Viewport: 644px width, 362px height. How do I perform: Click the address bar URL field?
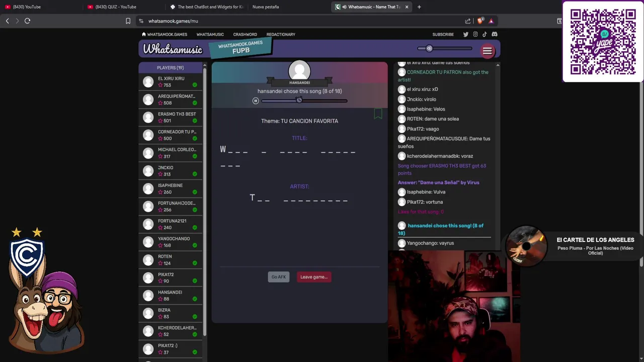[302, 21]
